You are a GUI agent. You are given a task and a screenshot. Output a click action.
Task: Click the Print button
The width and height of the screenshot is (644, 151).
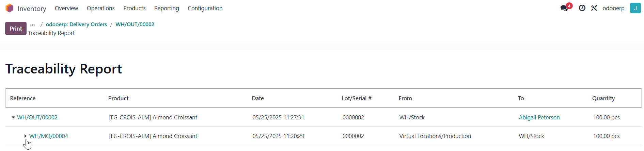click(x=16, y=29)
